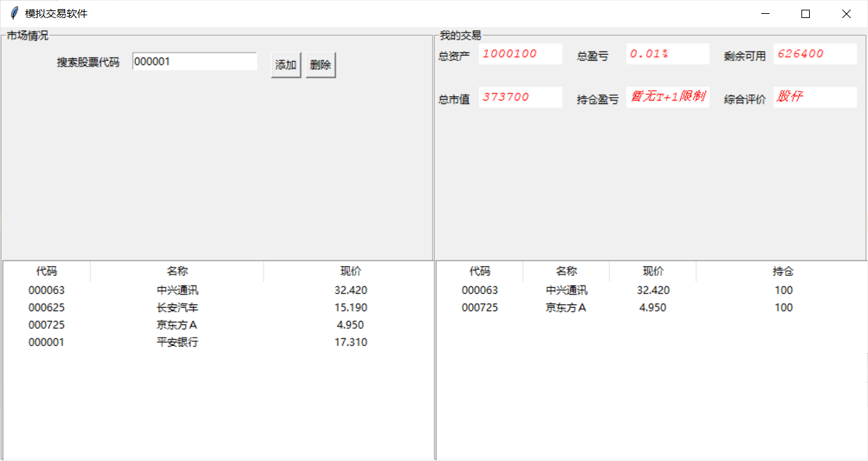The image size is (868, 461).
Task: Click price 15.190 in market list
Action: 351,308
